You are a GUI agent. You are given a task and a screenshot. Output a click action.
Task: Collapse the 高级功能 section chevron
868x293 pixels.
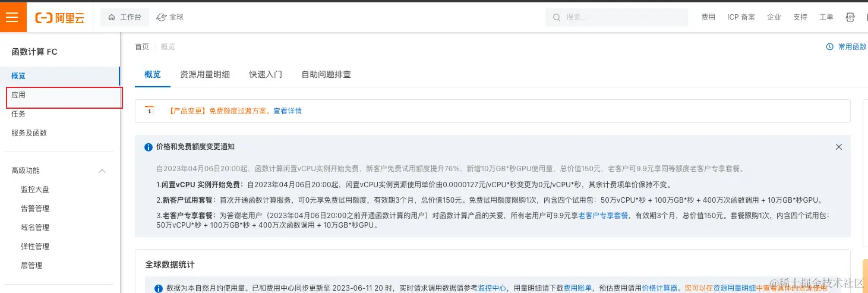pyautogui.click(x=102, y=171)
